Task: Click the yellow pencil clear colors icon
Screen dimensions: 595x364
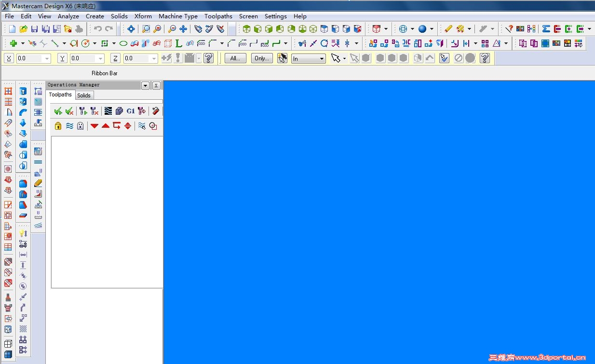Action: pos(448,29)
